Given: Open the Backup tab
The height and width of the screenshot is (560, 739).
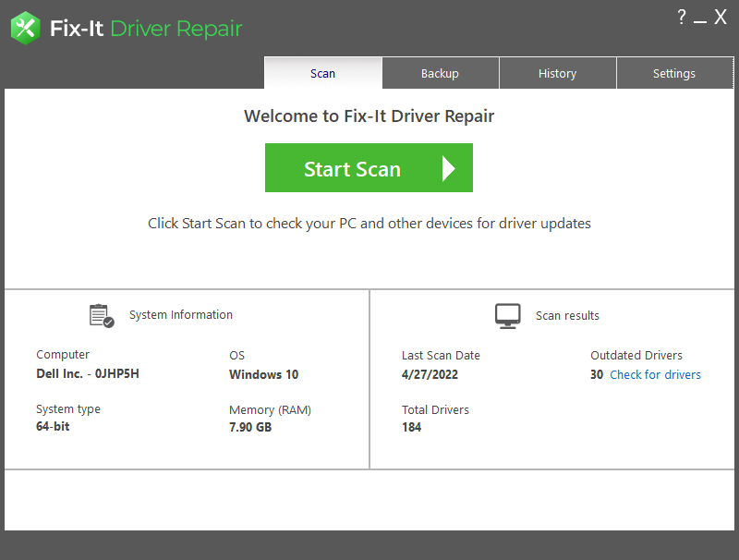Looking at the screenshot, I should click(x=441, y=73).
